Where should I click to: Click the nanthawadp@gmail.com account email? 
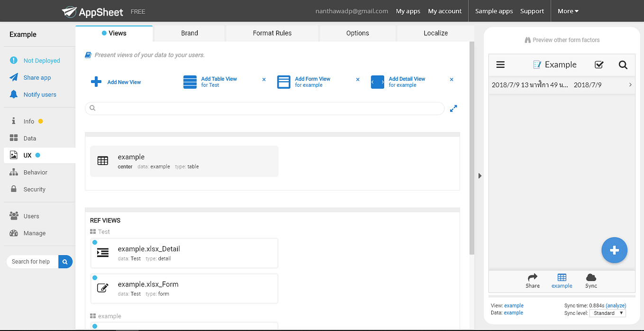[x=352, y=11]
